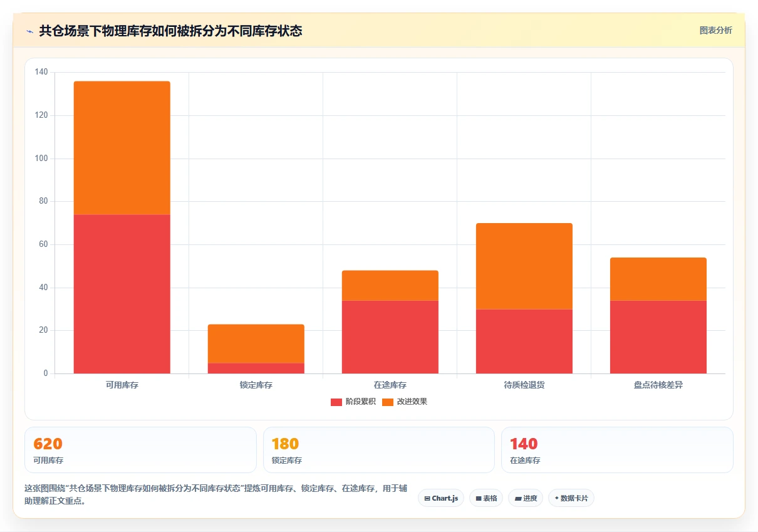
Task: Click the orange 改进效果 legend swatch
Action: pyautogui.click(x=388, y=402)
